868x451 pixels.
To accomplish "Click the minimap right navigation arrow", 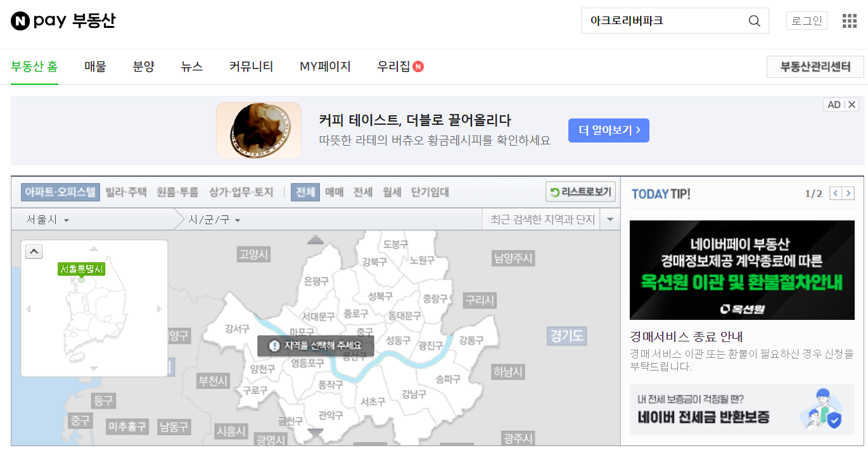I will 158,307.
